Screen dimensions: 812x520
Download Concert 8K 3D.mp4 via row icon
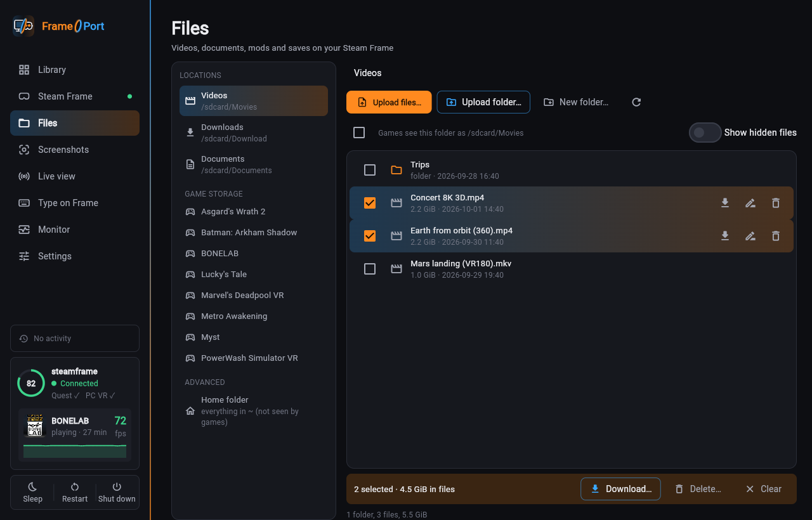(725, 203)
